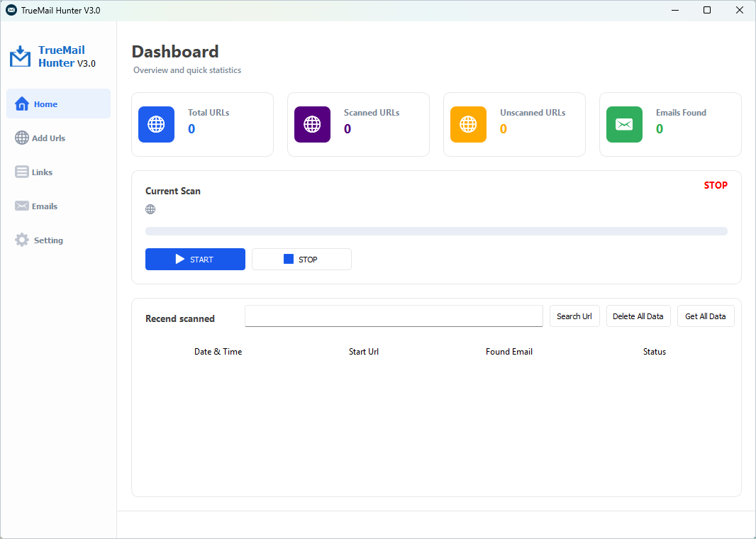
Task: Click Delete All Data button
Action: pos(638,316)
